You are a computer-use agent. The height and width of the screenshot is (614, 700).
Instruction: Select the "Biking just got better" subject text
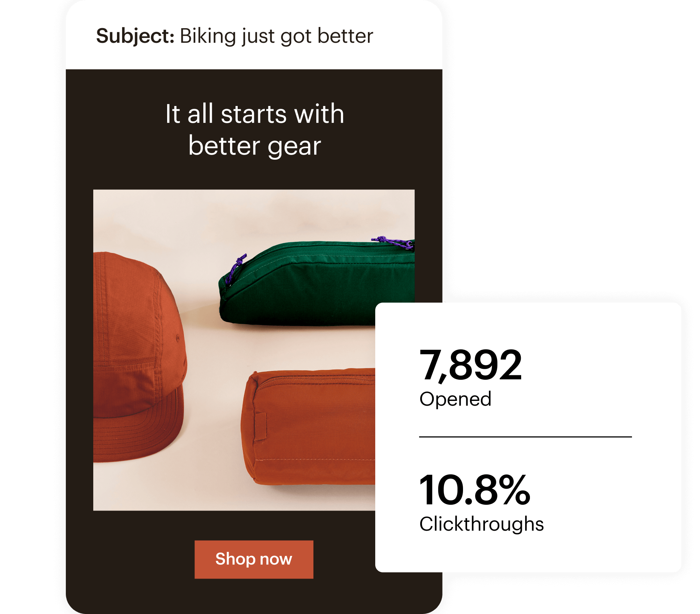tap(276, 36)
